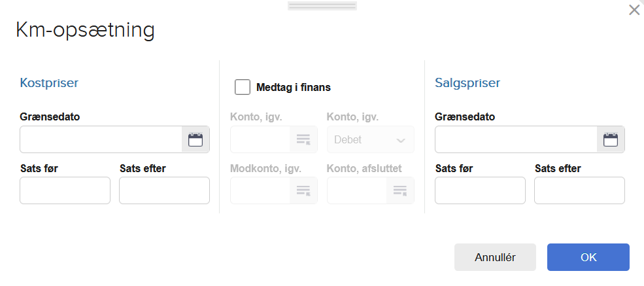Open calendar picker for Salgspriser Grænsedato
The image size is (644, 286).
click(x=611, y=139)
